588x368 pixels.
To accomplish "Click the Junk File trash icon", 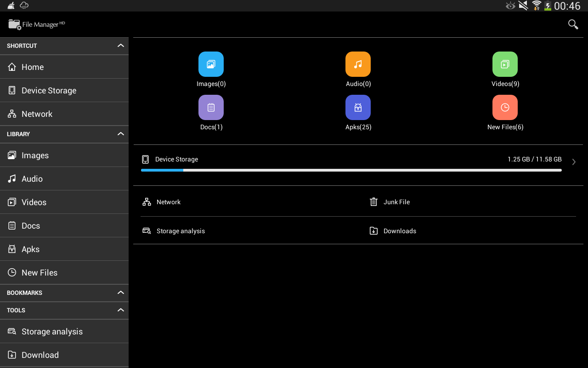I will [374, 201].
